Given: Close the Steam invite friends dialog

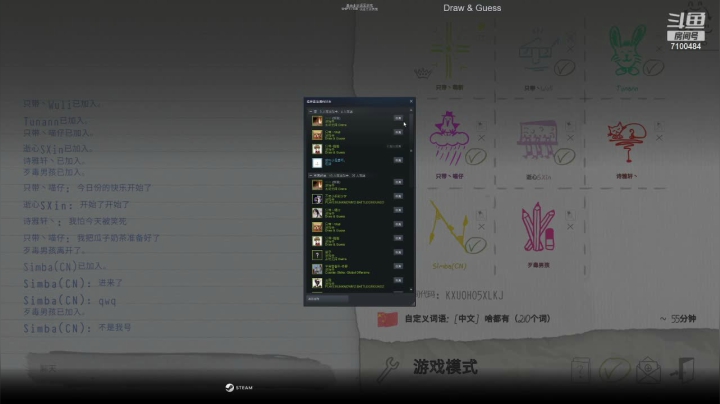Looking at the screenshot, I should [411, 101].
